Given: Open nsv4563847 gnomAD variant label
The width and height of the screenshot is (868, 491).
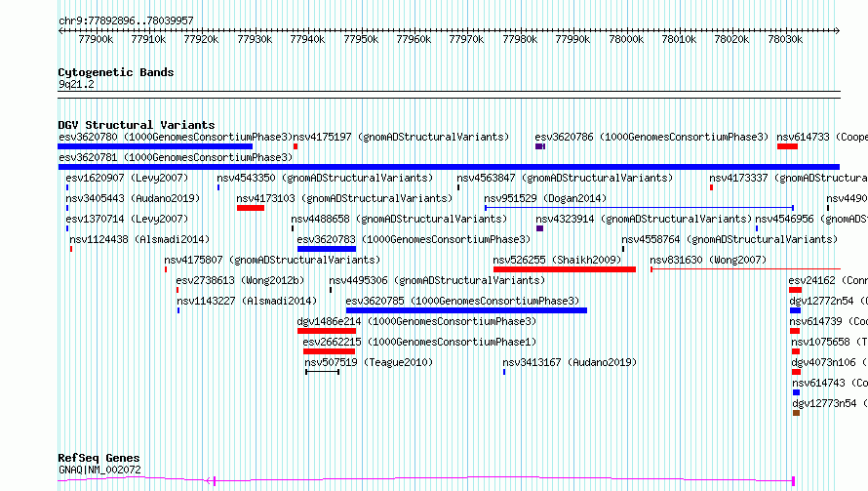Looking at the screenshot, I should tap(565, 178).
